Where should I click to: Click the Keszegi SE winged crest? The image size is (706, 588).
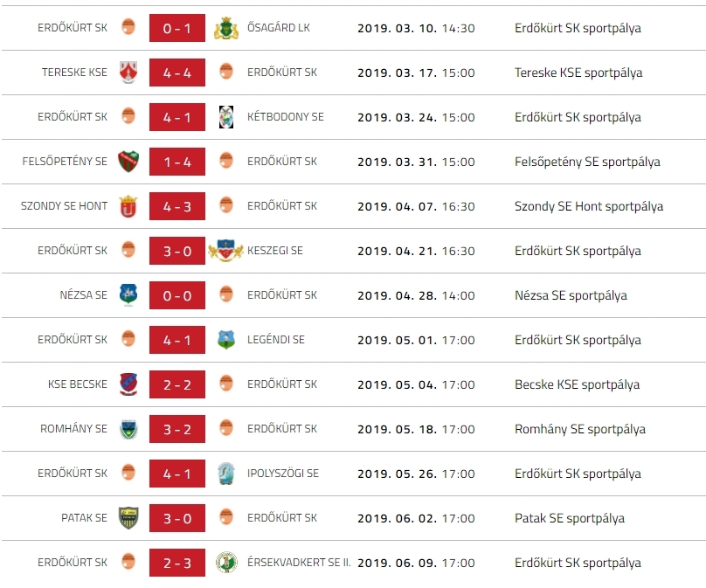(226, 251)
